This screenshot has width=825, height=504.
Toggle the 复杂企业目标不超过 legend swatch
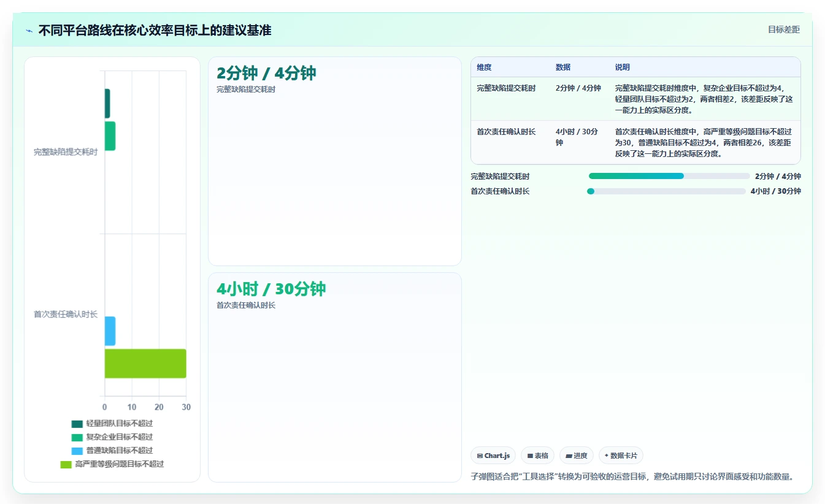[x=77, y=437]
